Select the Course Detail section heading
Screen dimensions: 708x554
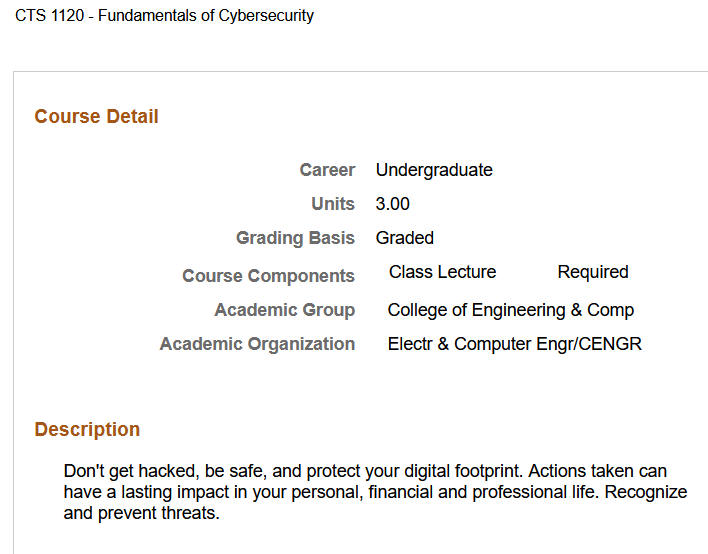pyautogui.click(x=96, y=117)
